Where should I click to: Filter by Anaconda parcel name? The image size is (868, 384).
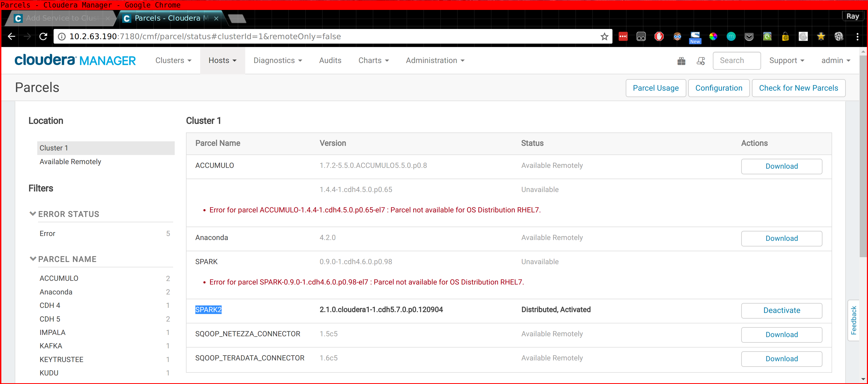tap(105, 292)
